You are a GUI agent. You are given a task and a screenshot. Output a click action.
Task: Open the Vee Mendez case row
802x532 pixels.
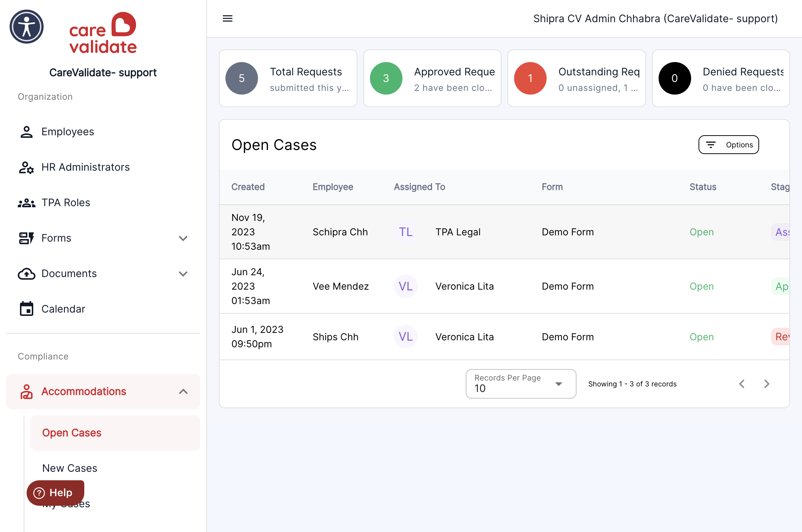504,286
